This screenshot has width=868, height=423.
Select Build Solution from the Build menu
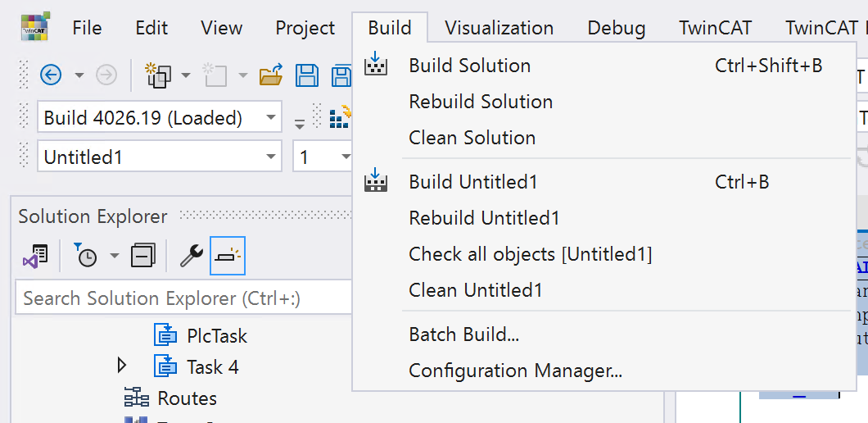(469, 66)
